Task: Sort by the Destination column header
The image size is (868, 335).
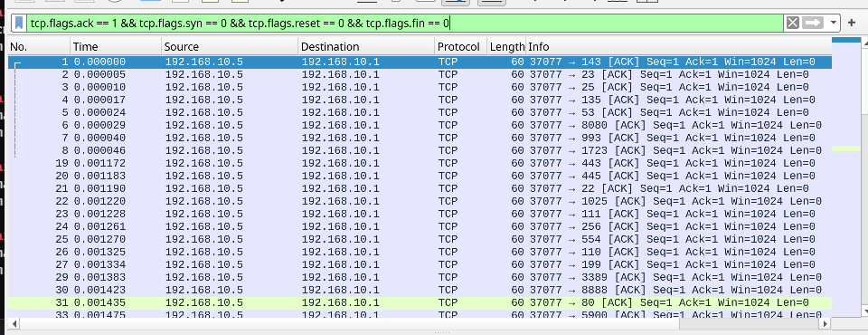Action: pyautogui.click(x=366, y=46)
